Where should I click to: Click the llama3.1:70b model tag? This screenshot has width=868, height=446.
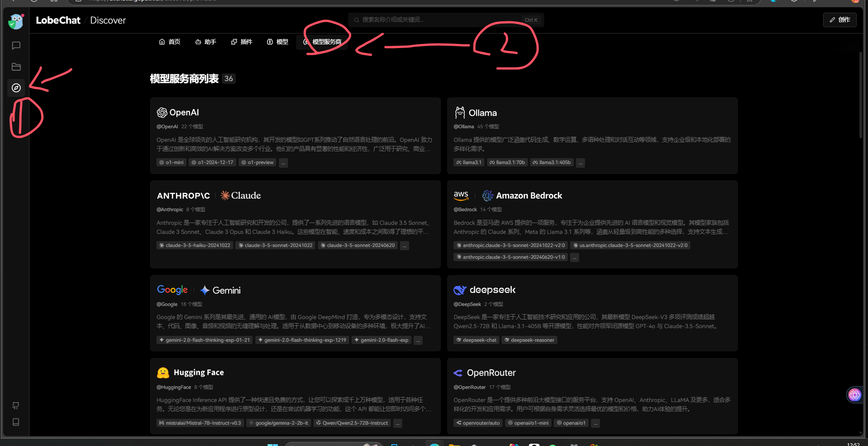[x=507, y=162]
